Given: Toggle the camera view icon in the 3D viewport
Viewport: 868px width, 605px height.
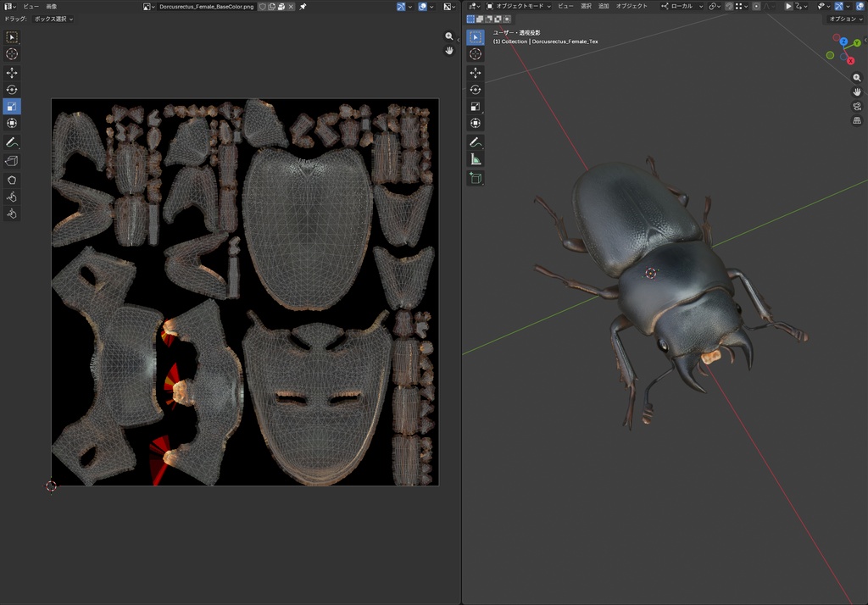Looking at the screenshot, I should (857, 106).
